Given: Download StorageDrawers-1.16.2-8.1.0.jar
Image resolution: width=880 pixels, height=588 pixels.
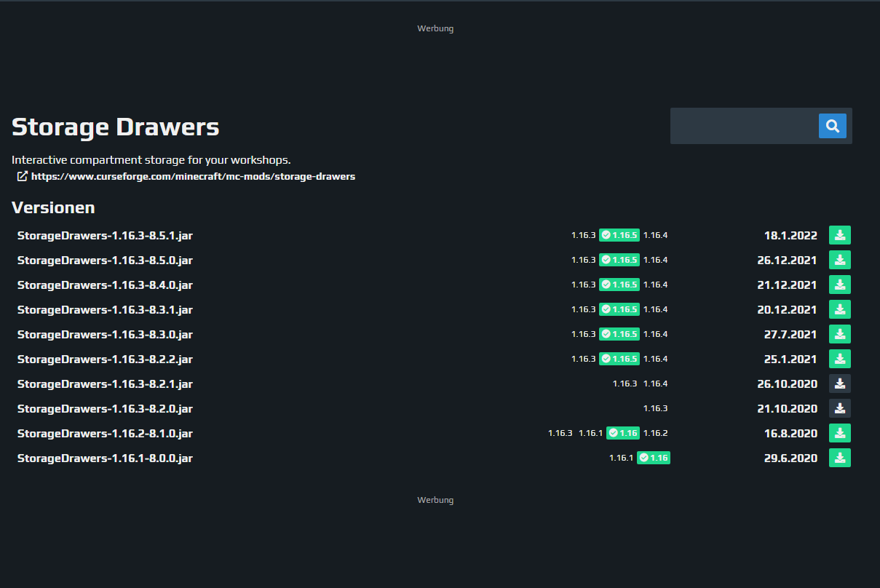Looking at the screenshot, I should (x=840, y=433).
